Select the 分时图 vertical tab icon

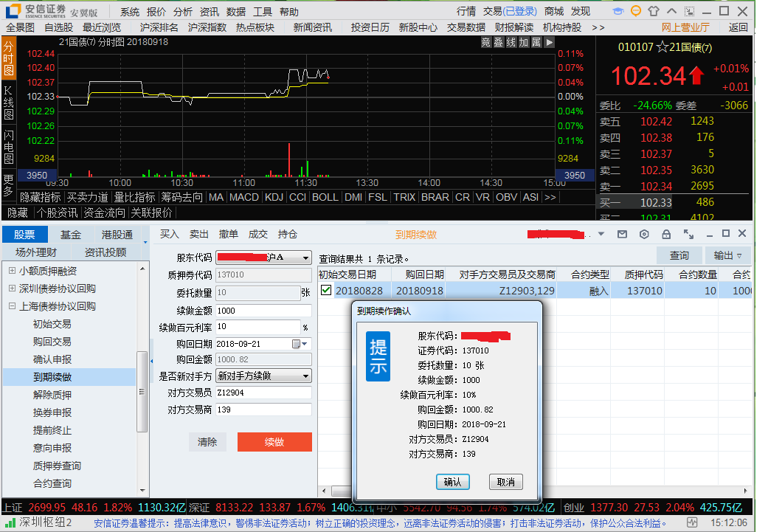(x=9, y=58)
